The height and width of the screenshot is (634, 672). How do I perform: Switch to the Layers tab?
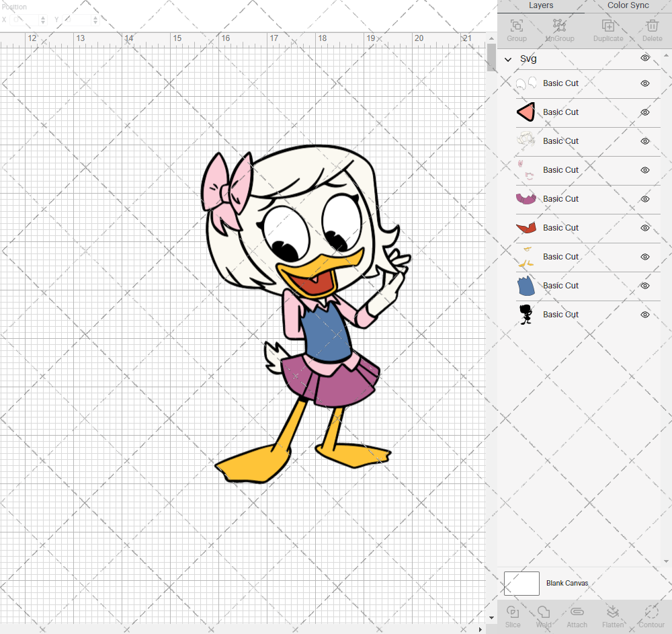tap(540, 5)
